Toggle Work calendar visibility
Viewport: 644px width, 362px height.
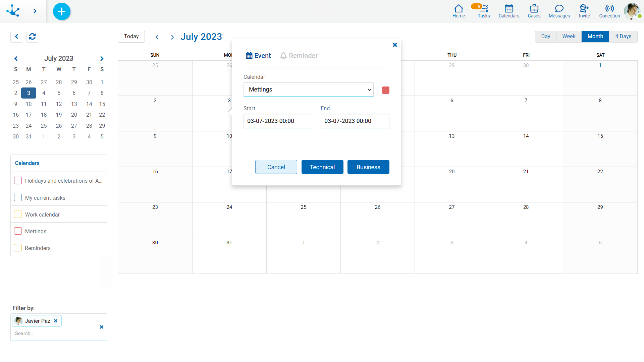point(18,215)
